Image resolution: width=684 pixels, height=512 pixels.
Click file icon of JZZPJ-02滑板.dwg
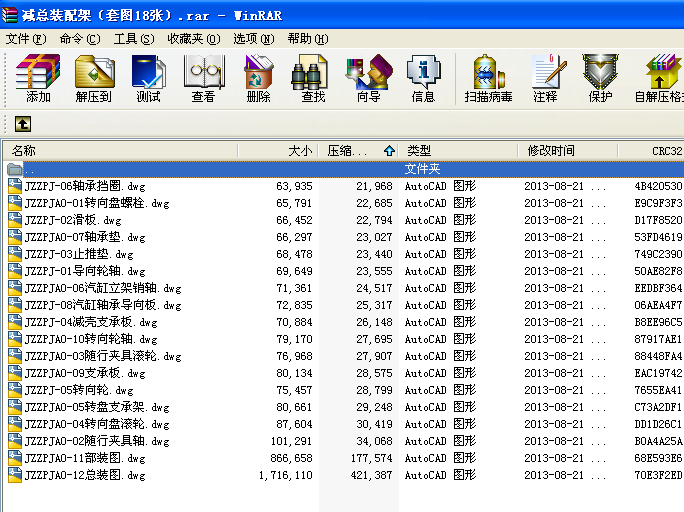pos(15,220)
